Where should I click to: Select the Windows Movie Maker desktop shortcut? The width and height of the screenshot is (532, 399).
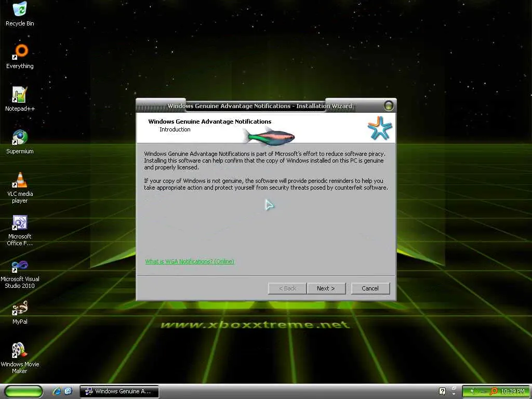click(20, 358)
